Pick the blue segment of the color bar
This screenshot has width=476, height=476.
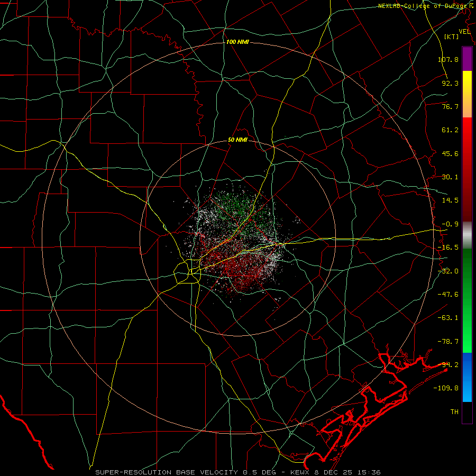[x=467, y=377]
